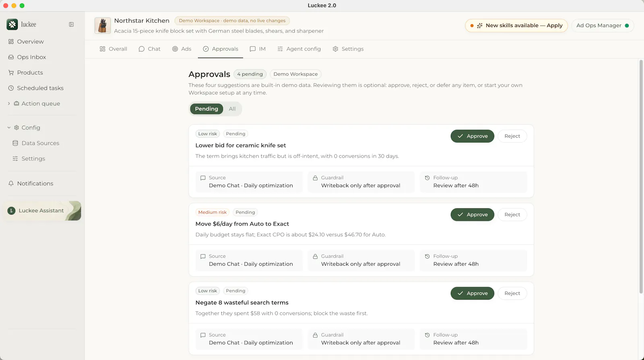The width and height of the screenshot is (644, 360).
Task: Expand the Action queue chevron
Action: point(9,103)
